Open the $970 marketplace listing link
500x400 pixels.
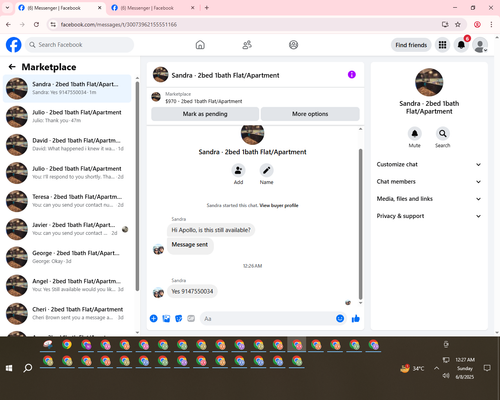point(204,101)
